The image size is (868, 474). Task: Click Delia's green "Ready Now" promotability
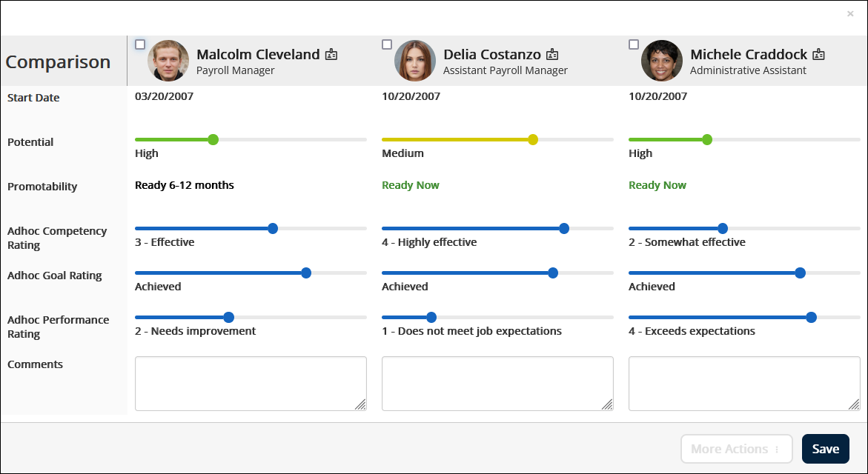pyautogui.click(x=410, y=185)
